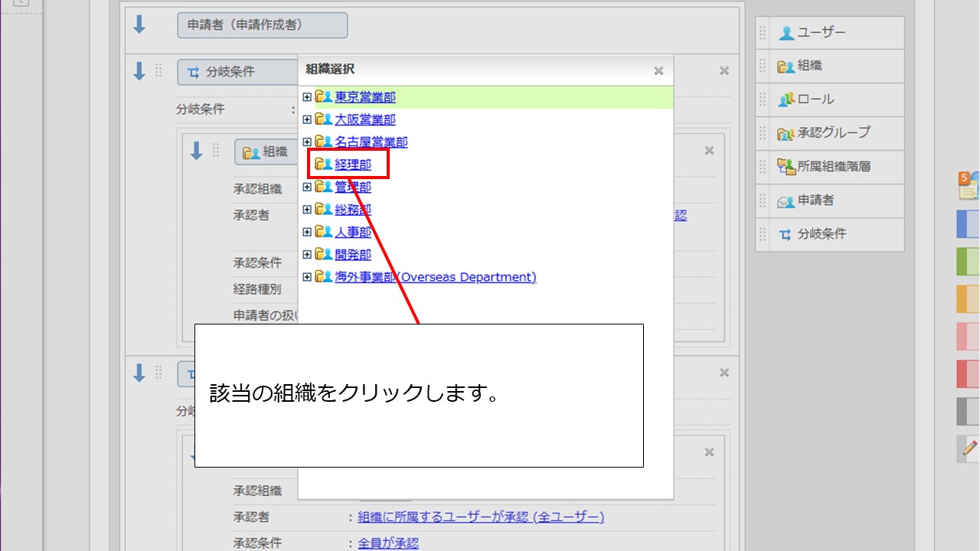Click the 申請者（申請作成者） step button

[262, 25]
